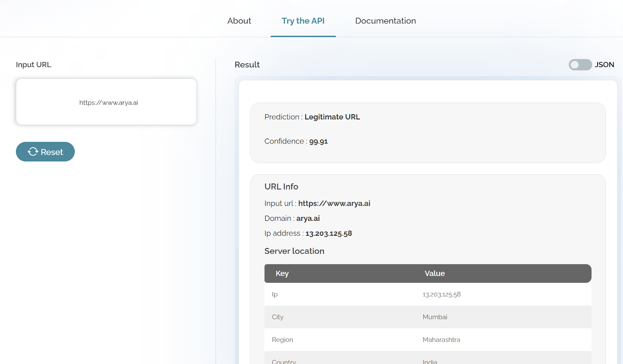Select the Key column header
623x364 pixels.
coord(282,273)
